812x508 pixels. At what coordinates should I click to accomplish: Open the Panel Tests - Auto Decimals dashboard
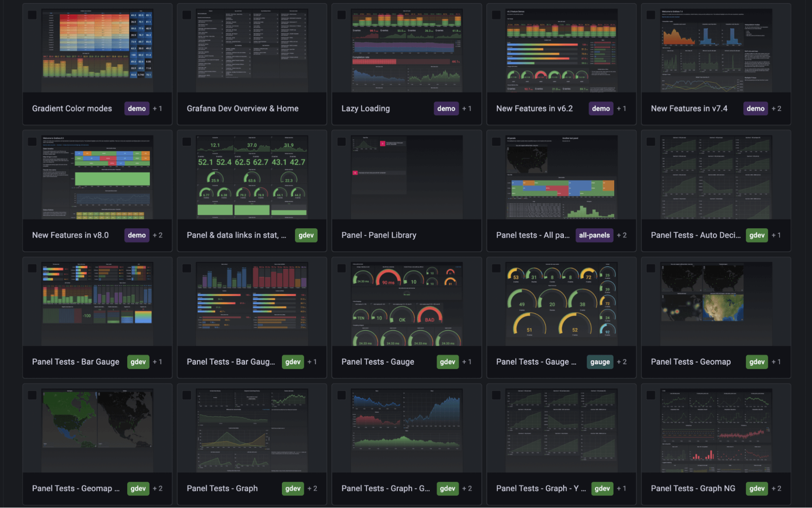click(695, 235)
